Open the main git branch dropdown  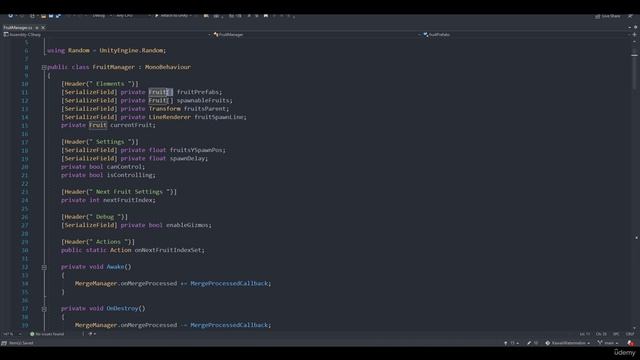point(608,343)
